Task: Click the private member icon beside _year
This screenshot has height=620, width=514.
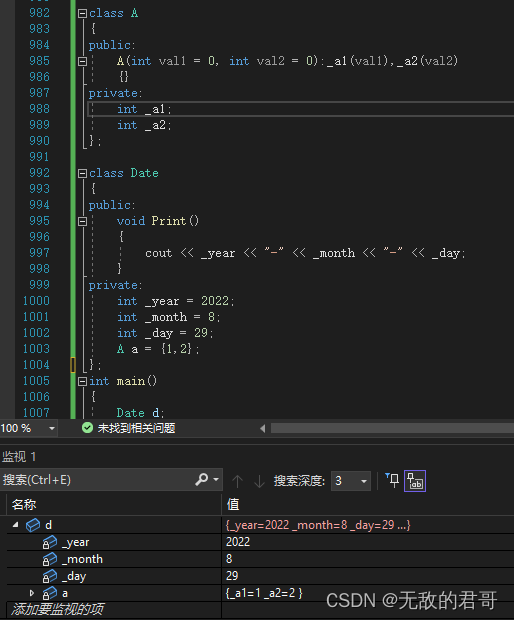Action: [50, 542]
